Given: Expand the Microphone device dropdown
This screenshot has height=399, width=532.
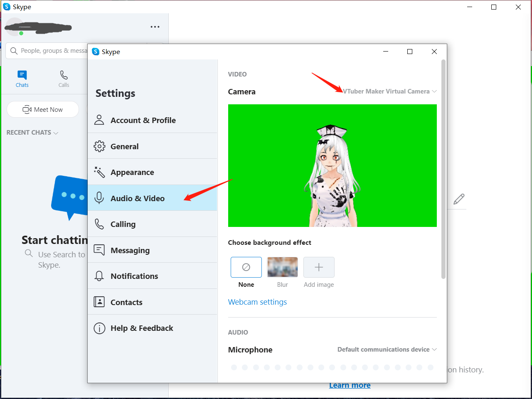Looking at the screenshot, I should click(x=387, y=350).
